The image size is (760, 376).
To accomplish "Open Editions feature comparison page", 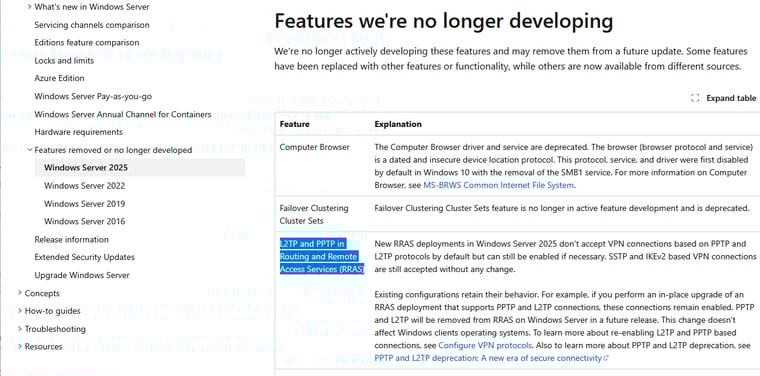I will pos(87,43).
